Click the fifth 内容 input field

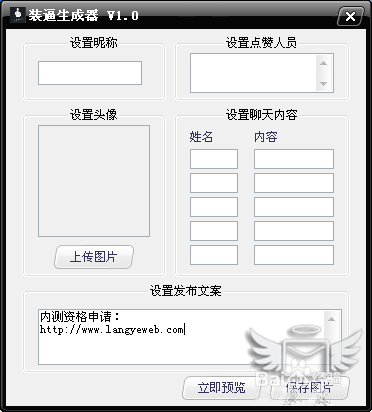294,255
